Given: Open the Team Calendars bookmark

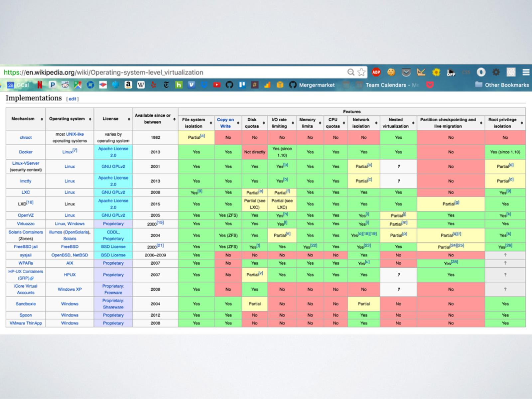Looking at the screenshot, I should click(x=387, y=85).
